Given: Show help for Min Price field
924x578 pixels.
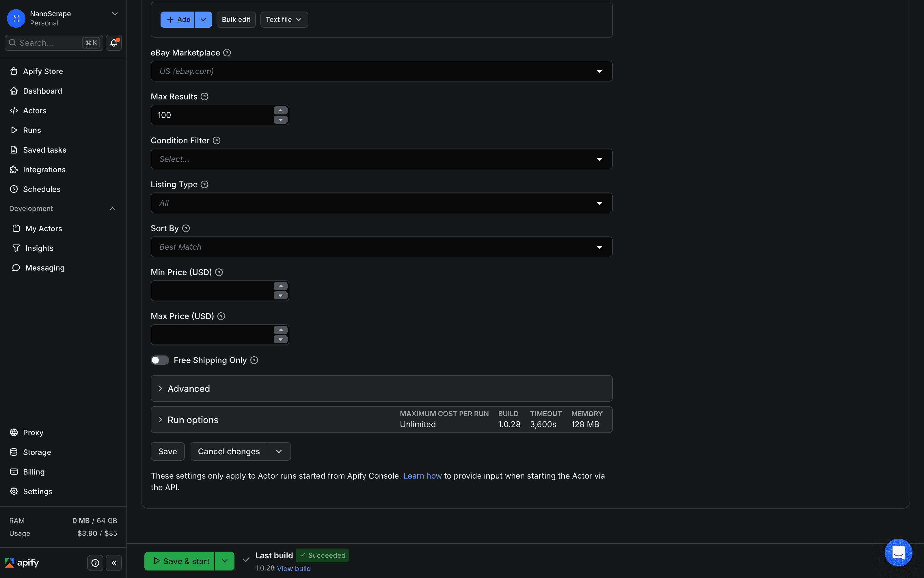Looking at the screenshot, I should point(219,273).
